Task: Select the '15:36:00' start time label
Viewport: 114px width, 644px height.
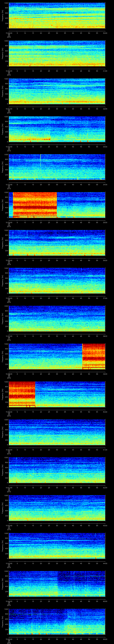Action: tap(9, 298)
